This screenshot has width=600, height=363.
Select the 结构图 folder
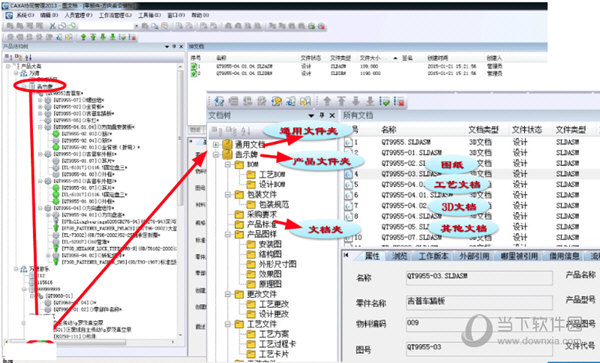coord(264,254)
